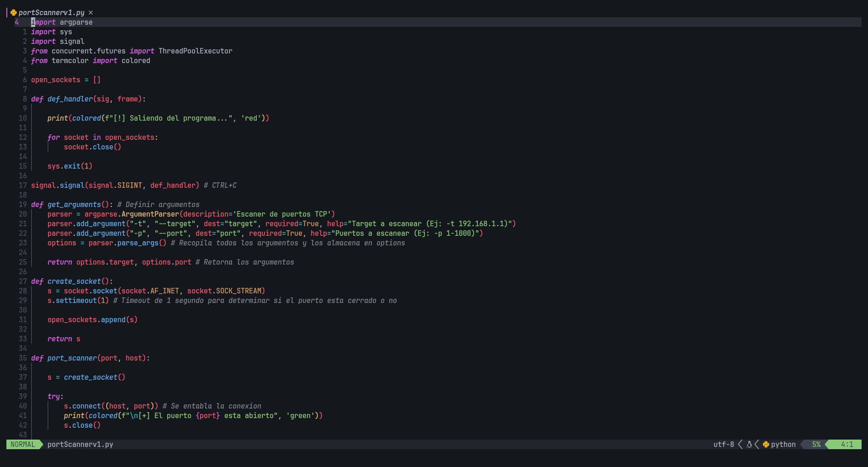The width and height of the screenshot is (868, 467).
Task: Click the 'open_sockets = []' assignment
Action: [x=66, y=80]
